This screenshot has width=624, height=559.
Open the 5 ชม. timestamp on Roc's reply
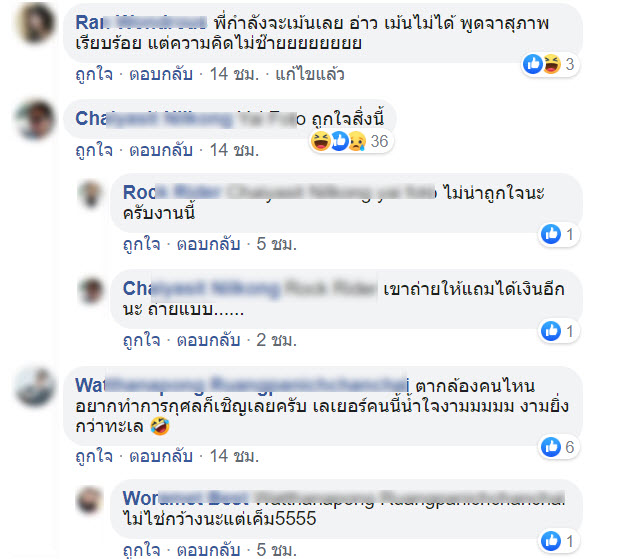click(x=277, y=244)
